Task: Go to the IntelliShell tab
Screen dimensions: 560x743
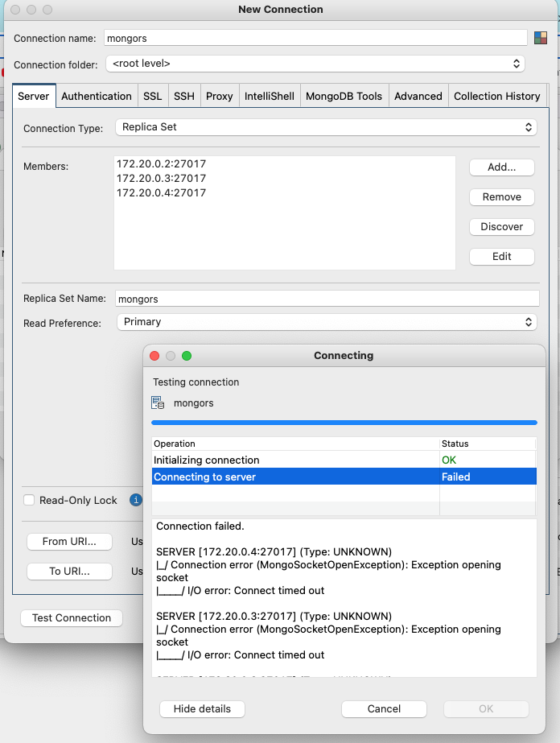Action: pyautogui.click(x=269, y=96)
